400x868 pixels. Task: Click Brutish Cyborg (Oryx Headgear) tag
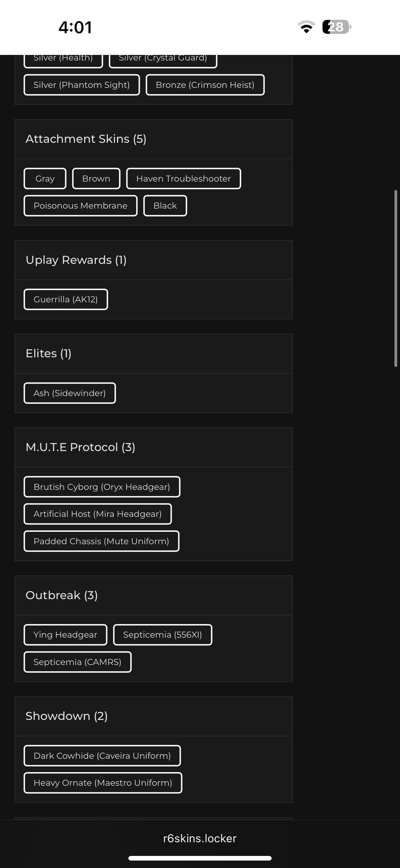click(x=102, y=487)
